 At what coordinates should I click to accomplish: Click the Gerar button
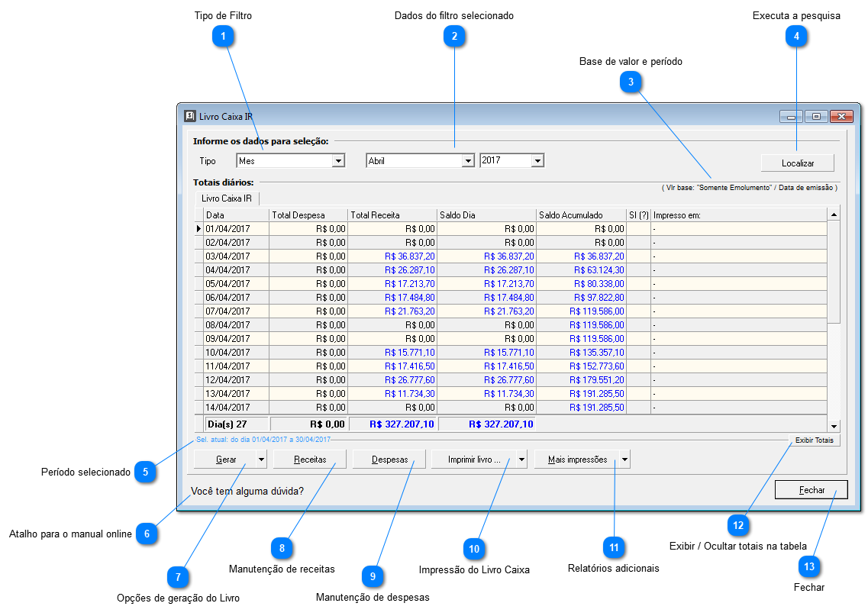[x=225, y=460]
